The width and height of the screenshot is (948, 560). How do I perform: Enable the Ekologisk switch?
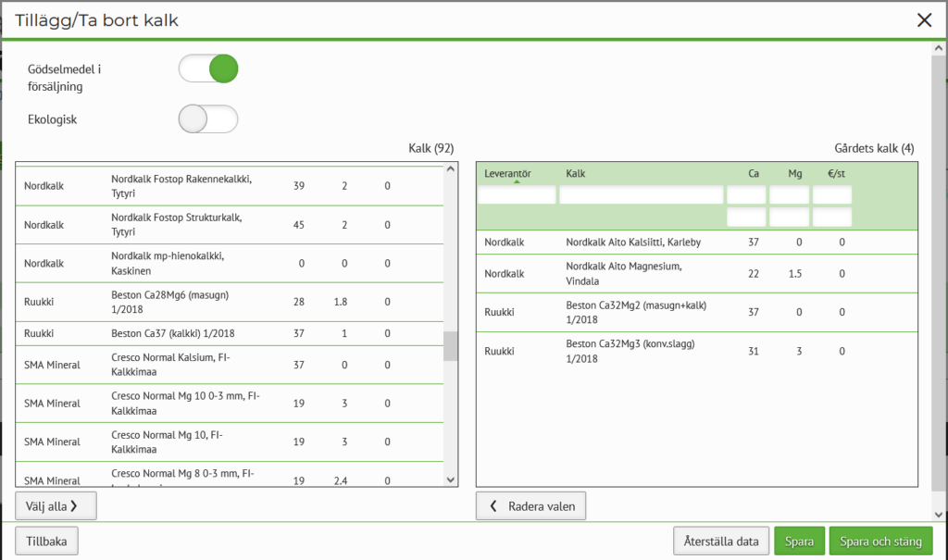coord(208,118)
